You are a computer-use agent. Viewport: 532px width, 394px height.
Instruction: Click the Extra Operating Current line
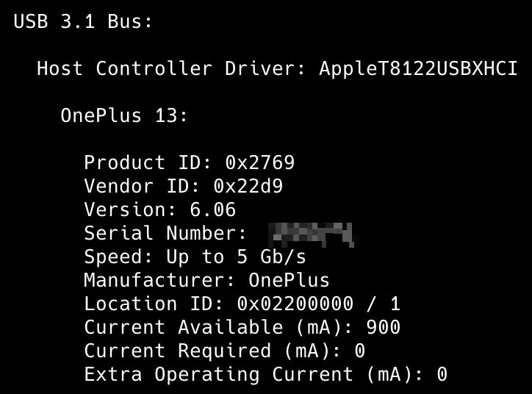point(265,374)
